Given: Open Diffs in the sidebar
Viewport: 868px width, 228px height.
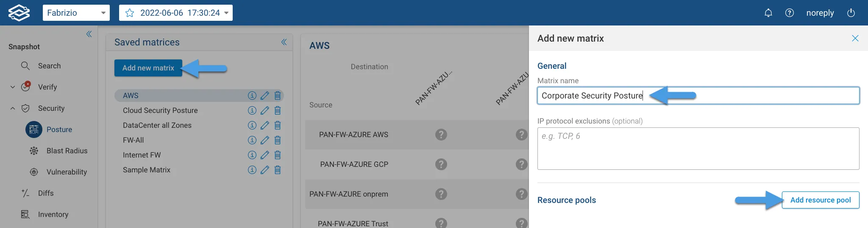Looking at the screenshot, I should click(x=46, y=193).
